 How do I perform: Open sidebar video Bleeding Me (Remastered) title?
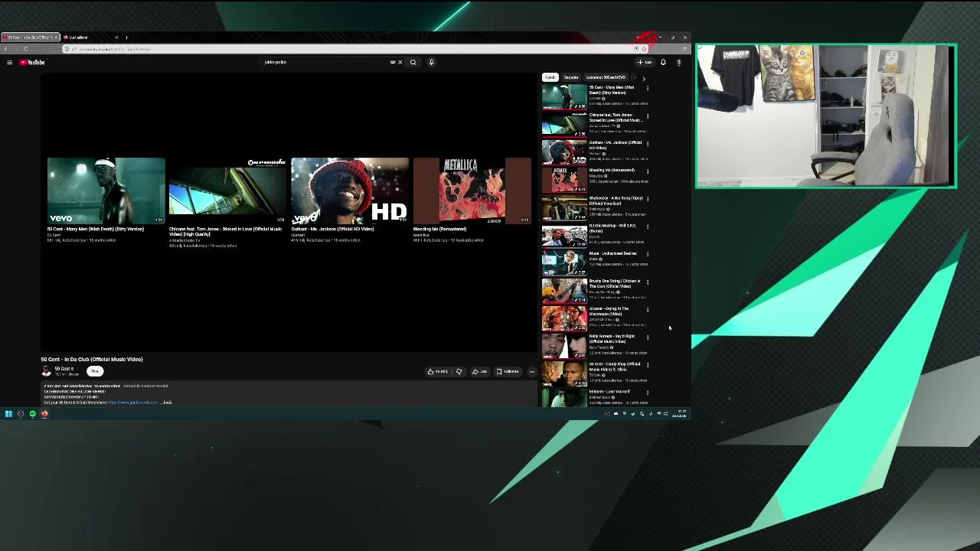click(612, 171)
